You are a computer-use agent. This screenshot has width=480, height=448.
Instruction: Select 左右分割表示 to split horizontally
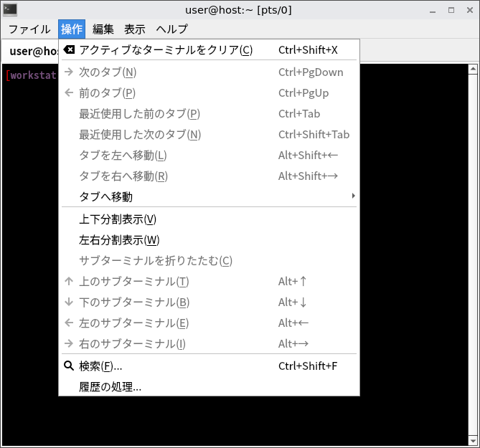(x=119, y=240)
